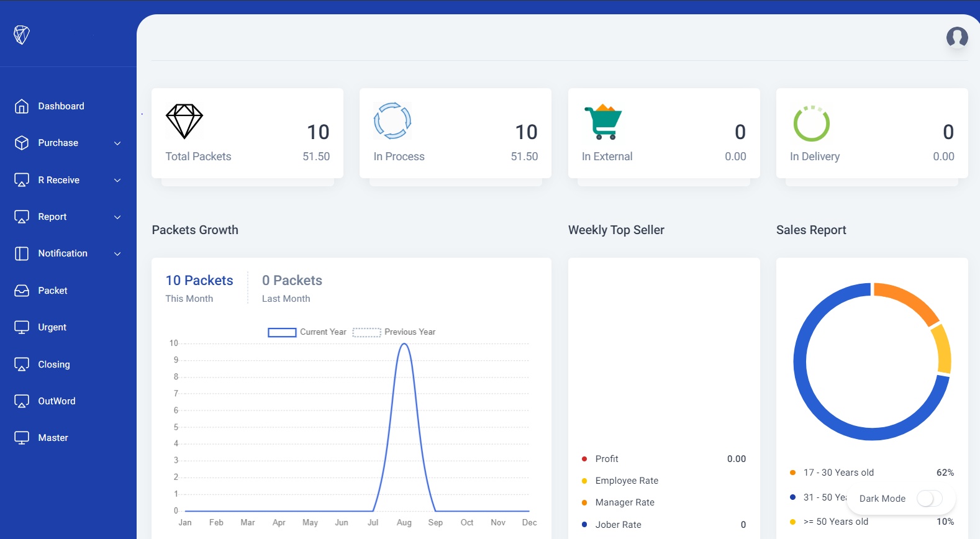Click the Total Packets diamond icon
The width and height of the screenshot is (980, 539).
184,121
